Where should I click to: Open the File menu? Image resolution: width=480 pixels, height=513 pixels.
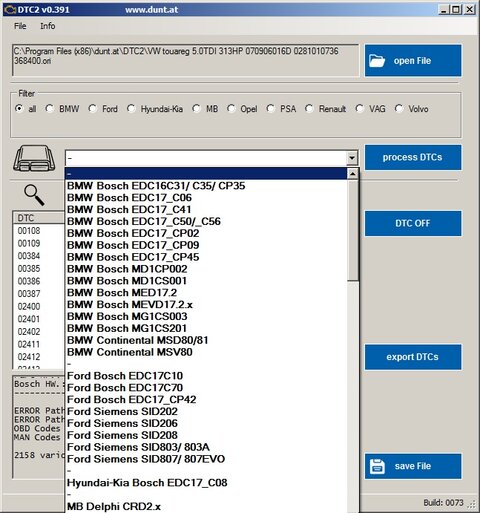point(20,26)
